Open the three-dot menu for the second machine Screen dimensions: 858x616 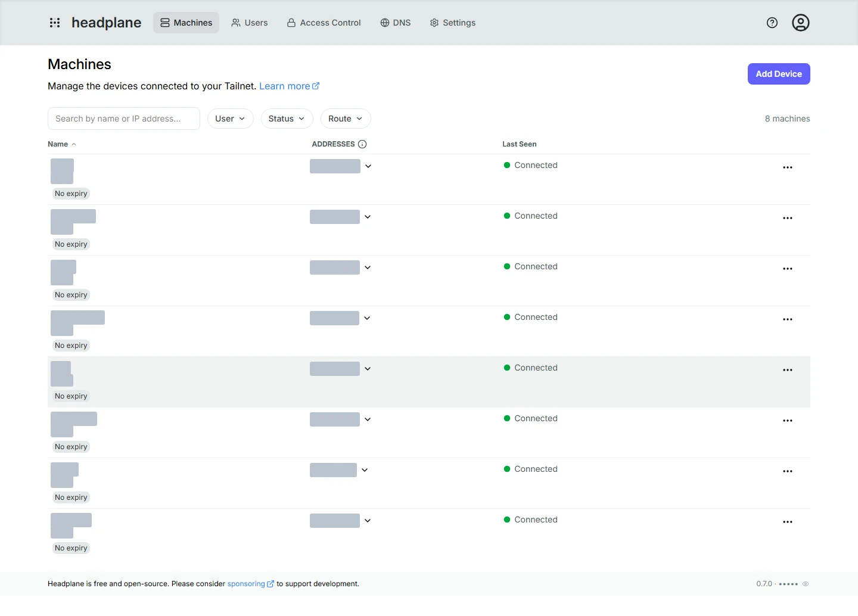point(788,218)
